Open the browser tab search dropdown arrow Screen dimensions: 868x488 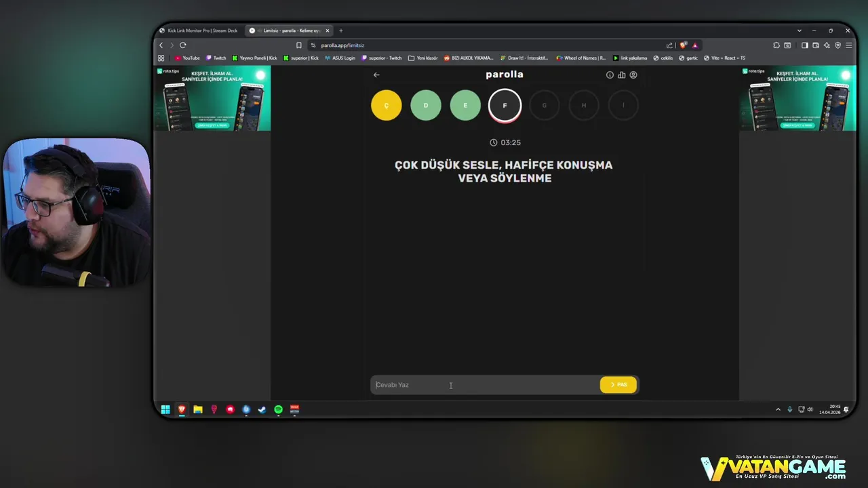800,30
